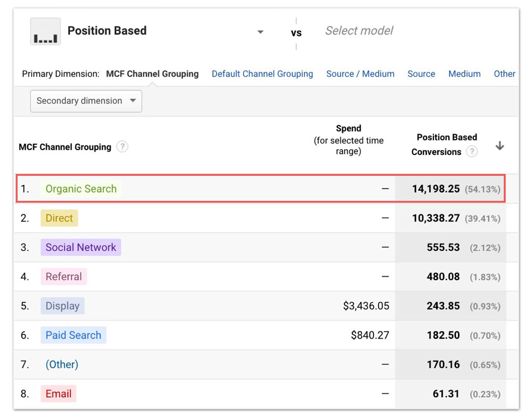This screenshot has width=532, height=418.
Task: Click the Primary Dimension label
Action: coord(61,73)
